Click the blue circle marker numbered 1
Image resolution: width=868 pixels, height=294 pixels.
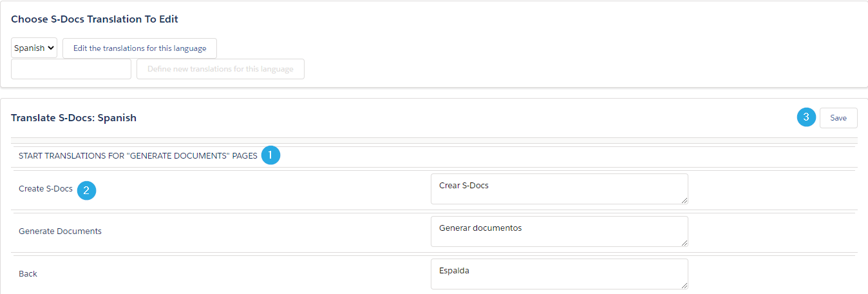pos(270,155)
